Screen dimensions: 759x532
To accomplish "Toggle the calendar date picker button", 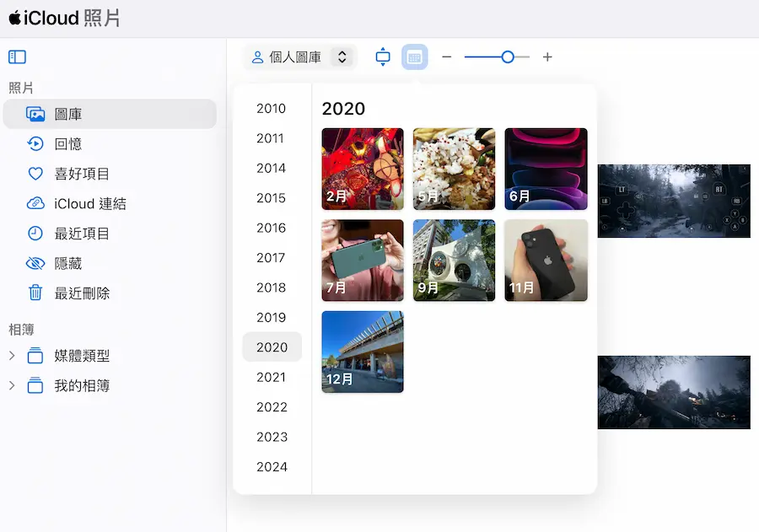I will [414, 57].
